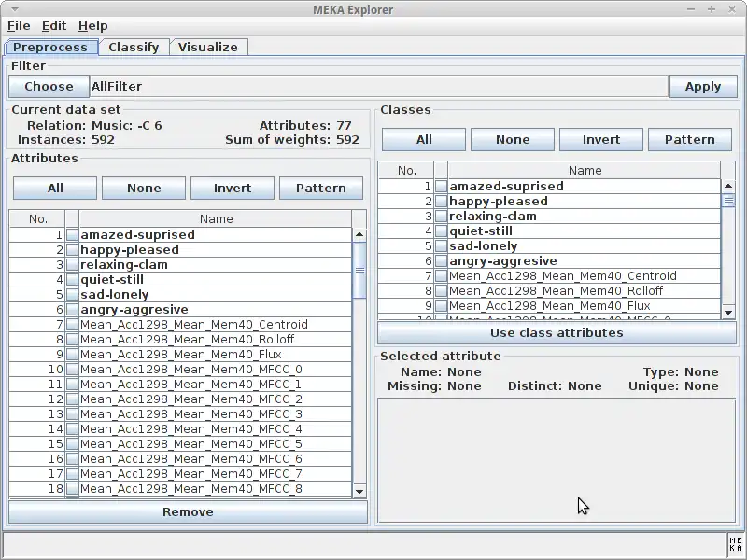The image size is (747, 560).
Task: Open the Edit menu
Action: [x=53, y=25]
